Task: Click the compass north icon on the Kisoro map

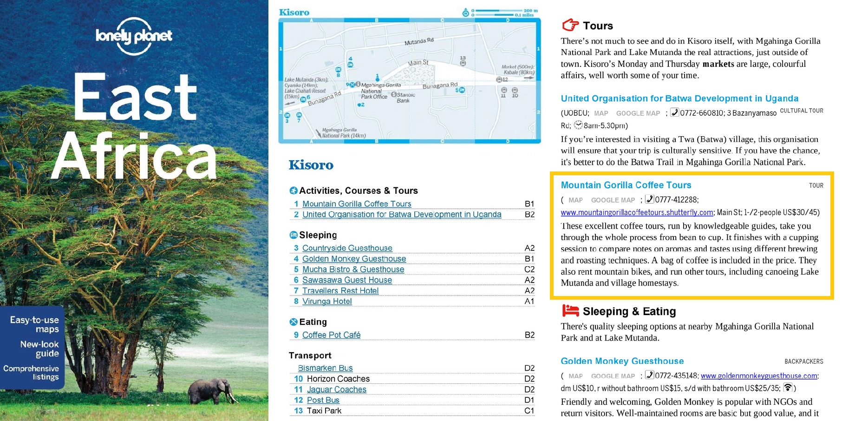Action: [465, 13]
